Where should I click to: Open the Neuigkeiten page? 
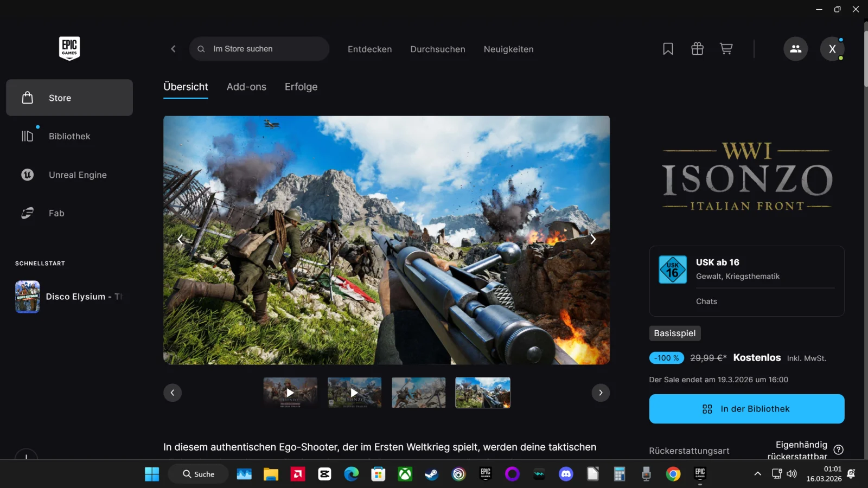coord(508,49)
